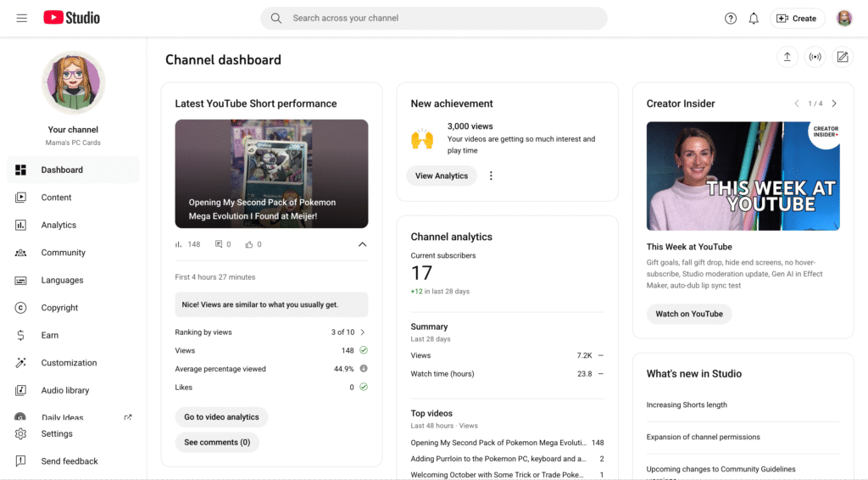Screen dimensions: 868x480
Task: Open the Earn sidebar section
Action: tap(49, 335)
